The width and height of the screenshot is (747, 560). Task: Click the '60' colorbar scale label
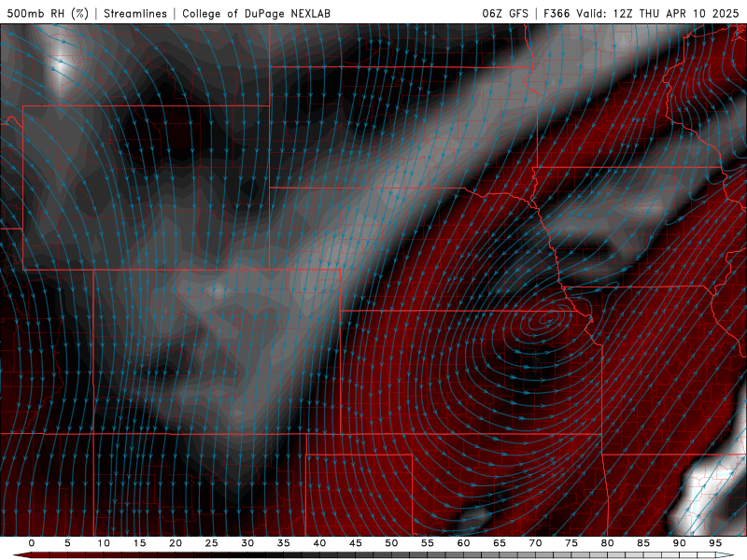[463, 543]
